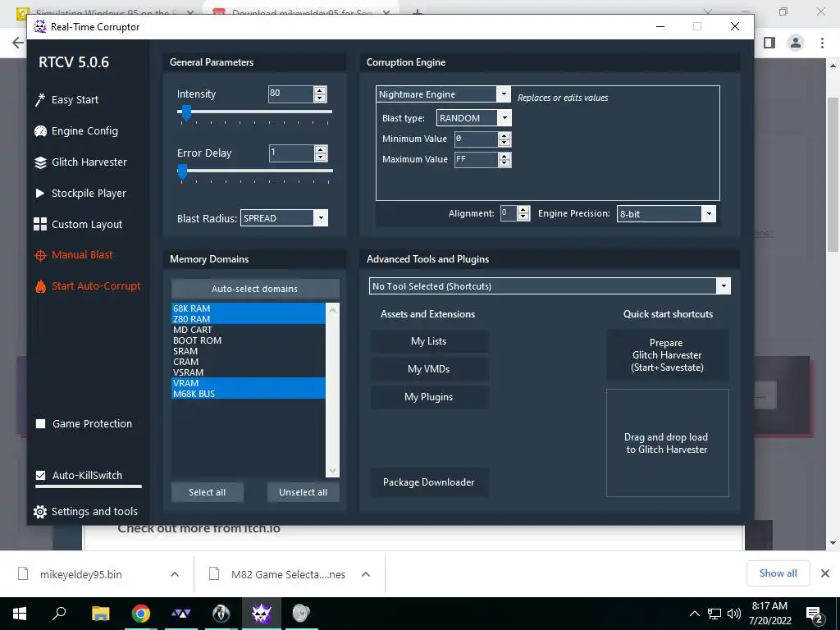Open the notification center icon
The image size is (840, 630).
click(x=815, y=615)
